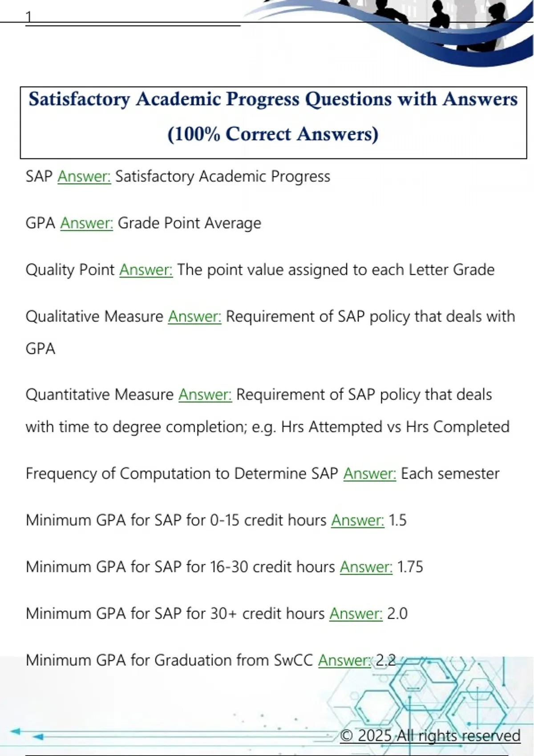Click the Answer link after SAP

click(84, 177)
